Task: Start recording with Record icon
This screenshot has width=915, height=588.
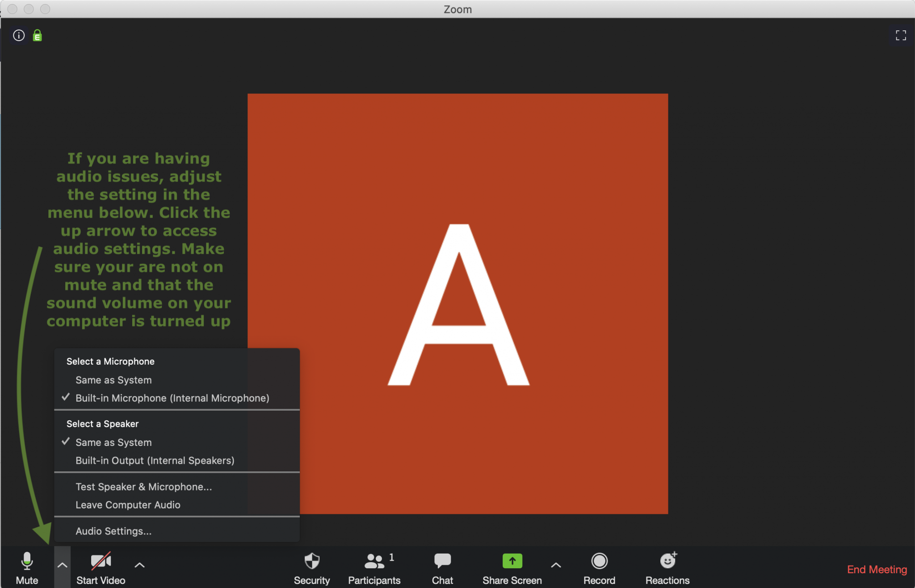Action: pos(599,561)
